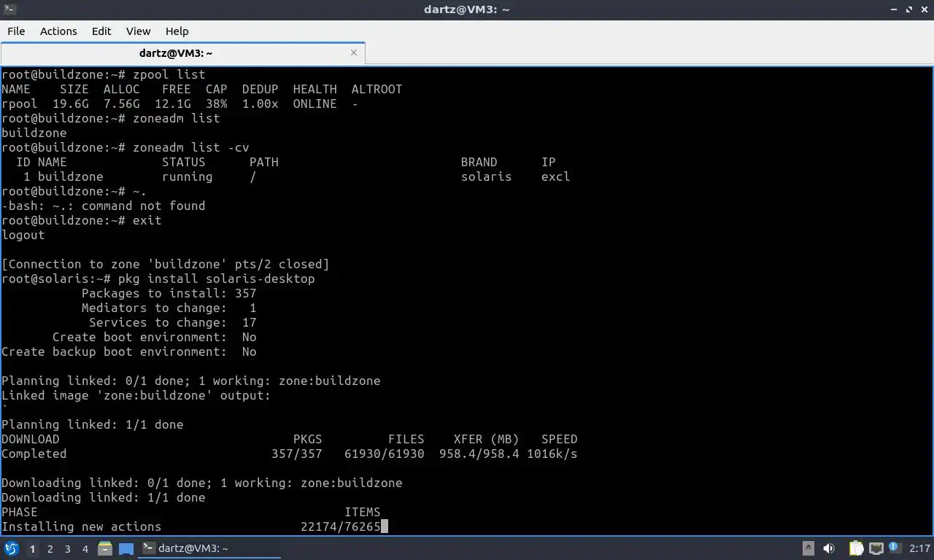The height and width of the screenshot is (560, 934).
Task: Click the 958.4/958.4 transfer value
Action: coord(479,454)
